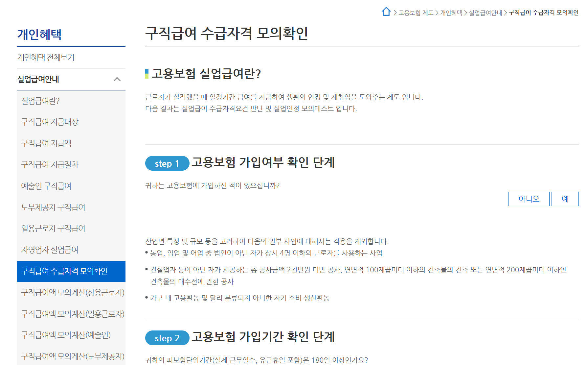Click the home icon in the breadcrumb
This screenshot has width=588, height=365.
tap(386, 12)
